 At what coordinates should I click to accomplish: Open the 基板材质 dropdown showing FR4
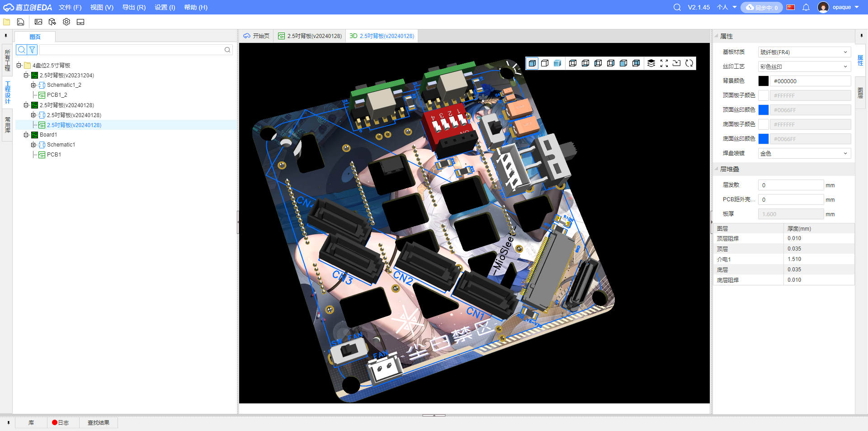804,52
